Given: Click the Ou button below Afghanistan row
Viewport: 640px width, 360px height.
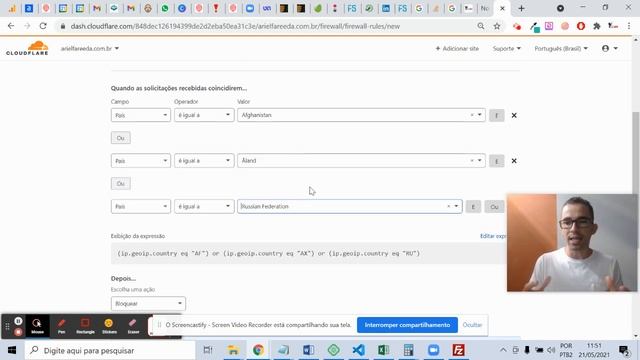Looking at the screenshot, I should click(x=121, y=138).
